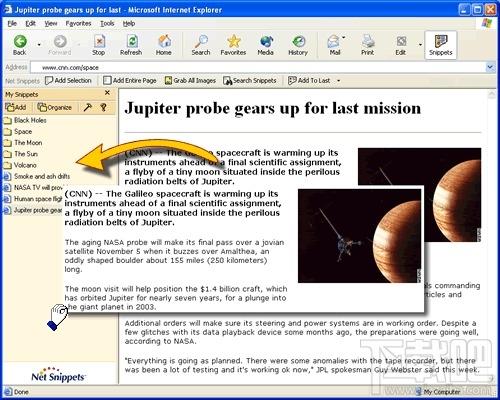Click Organize in My Snippets panel
Viewport: 500px width, 400px height.
(x=55, y=107)
